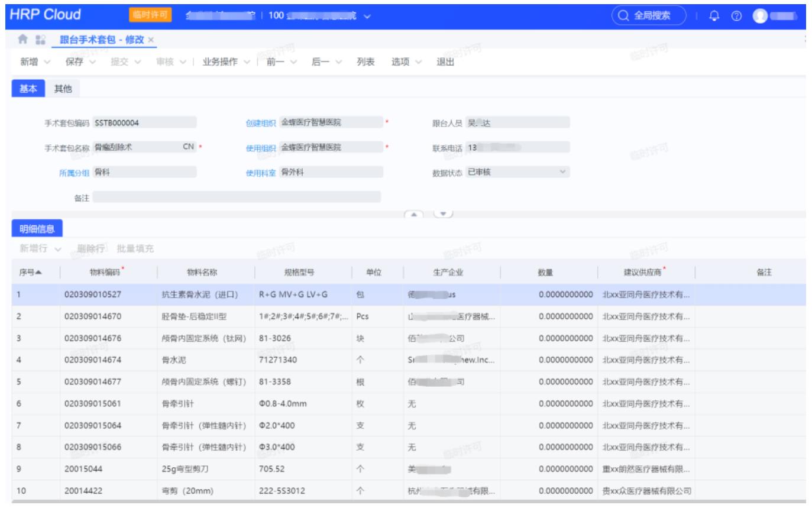Click the 建议供应商 column header
This screenshot has height=508, width=812.
645,273
